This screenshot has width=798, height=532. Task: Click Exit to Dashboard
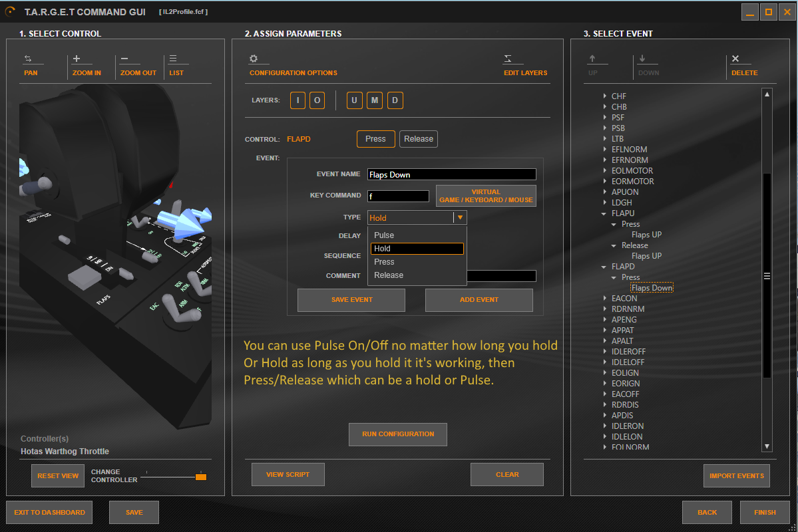[49, 512]
